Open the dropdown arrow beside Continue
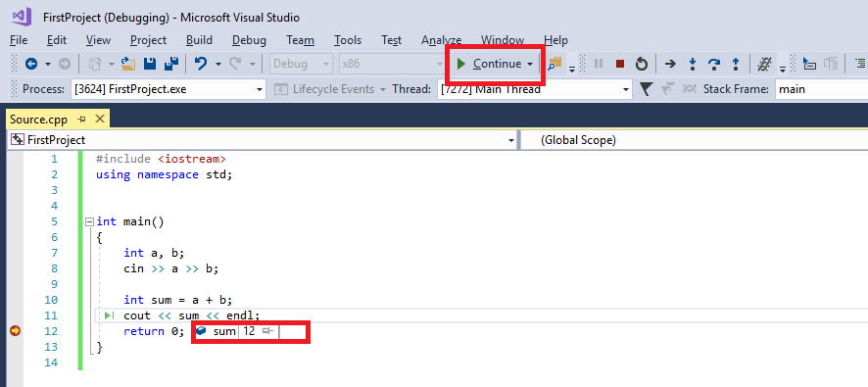The width and height of the screenshot is (868, 387). 530,65
